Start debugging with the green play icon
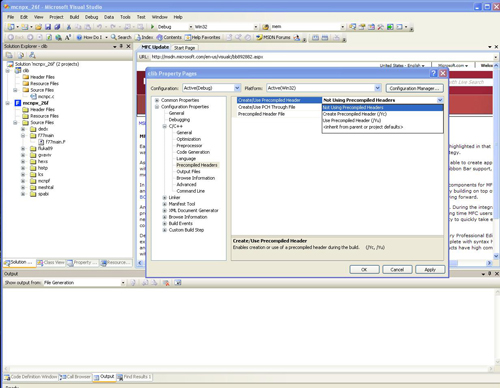Screen dimensions: 500x388 pos(152,27)
